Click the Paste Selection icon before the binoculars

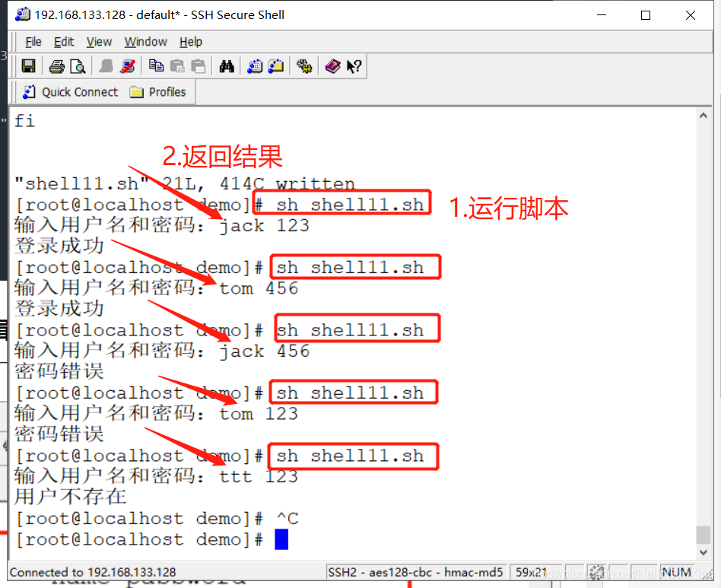click(x=199, y=66)
